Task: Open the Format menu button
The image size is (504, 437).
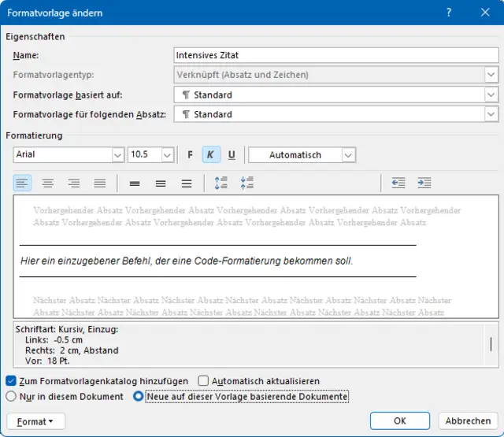Action: (x=35, y=421)
